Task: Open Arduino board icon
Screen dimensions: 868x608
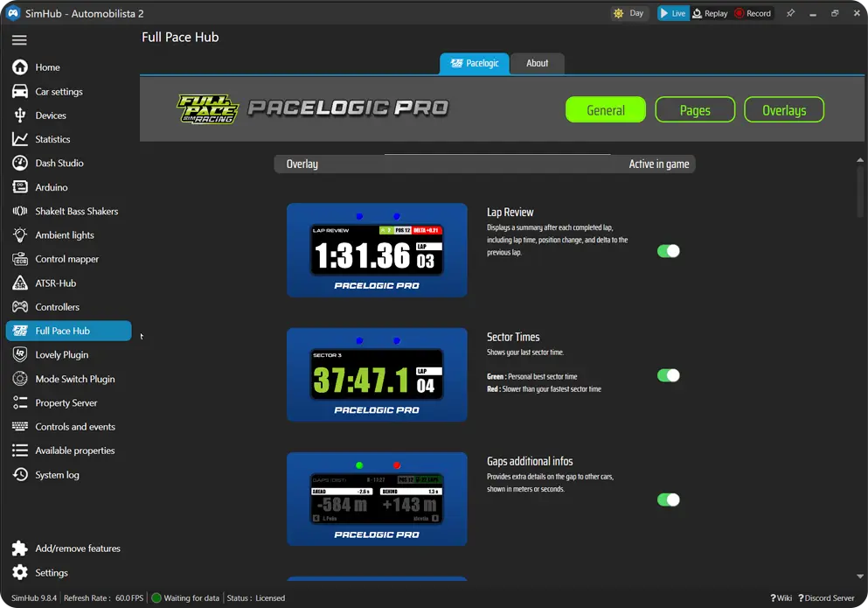Action: [20, 187]
